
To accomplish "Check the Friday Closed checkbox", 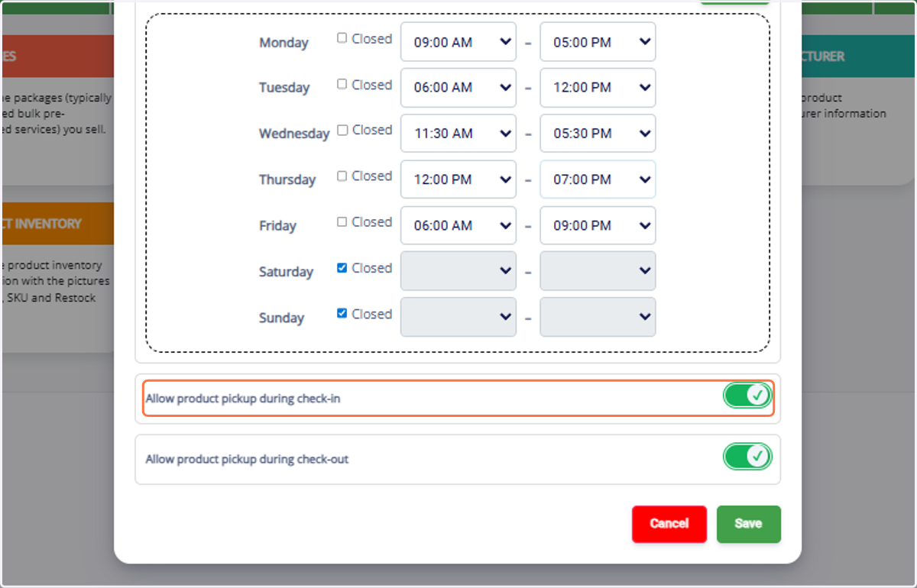I will click(x=342, y=221).
